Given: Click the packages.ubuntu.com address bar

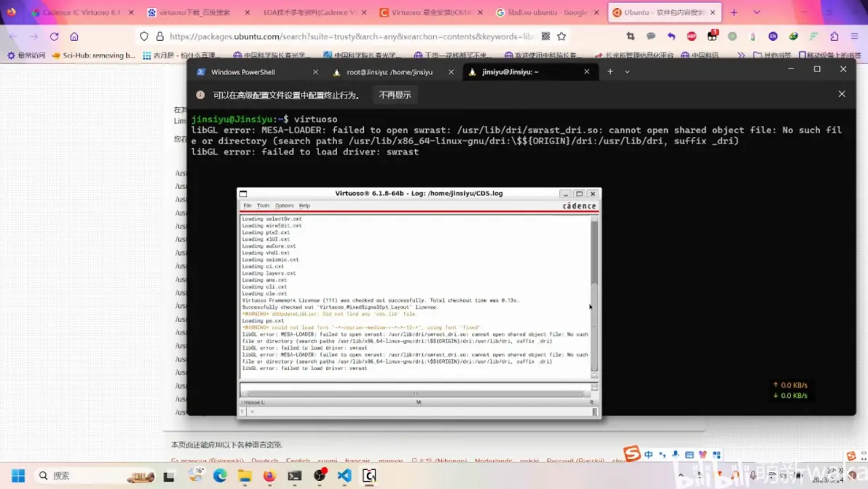Looking at the screenshot, I should [x=352, y=36].
